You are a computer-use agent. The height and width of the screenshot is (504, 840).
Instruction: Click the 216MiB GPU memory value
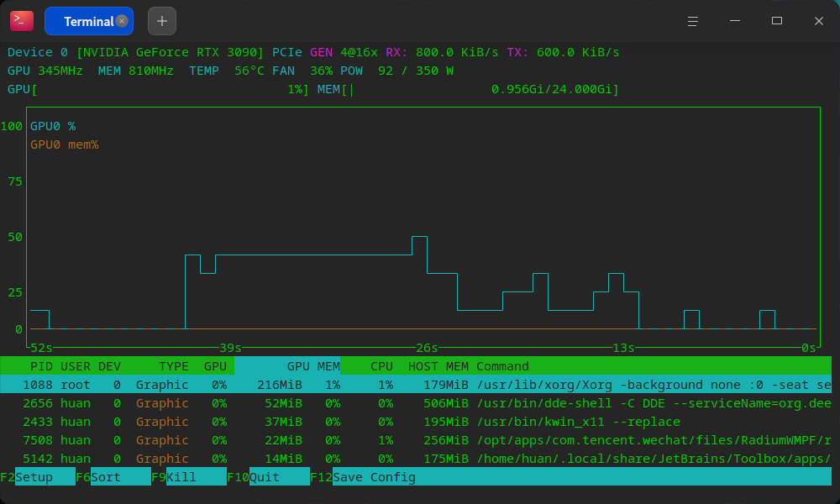click(280, 385)
